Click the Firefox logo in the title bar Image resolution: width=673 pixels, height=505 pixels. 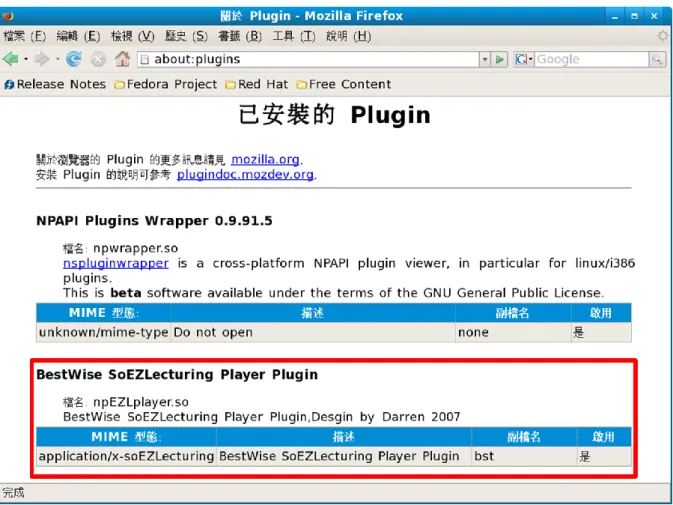tap(8, 16)
